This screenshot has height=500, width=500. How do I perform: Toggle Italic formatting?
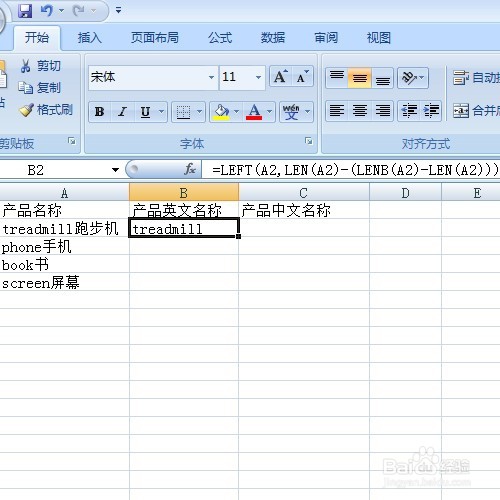pyautogui.click(x=123, y=112)
